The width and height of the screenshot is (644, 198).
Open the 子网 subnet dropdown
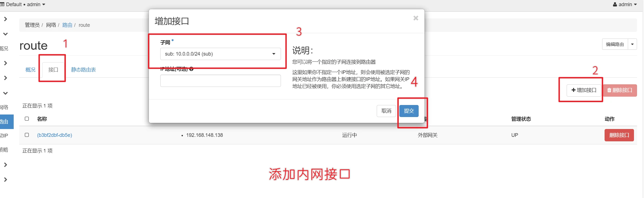(220, 54)
